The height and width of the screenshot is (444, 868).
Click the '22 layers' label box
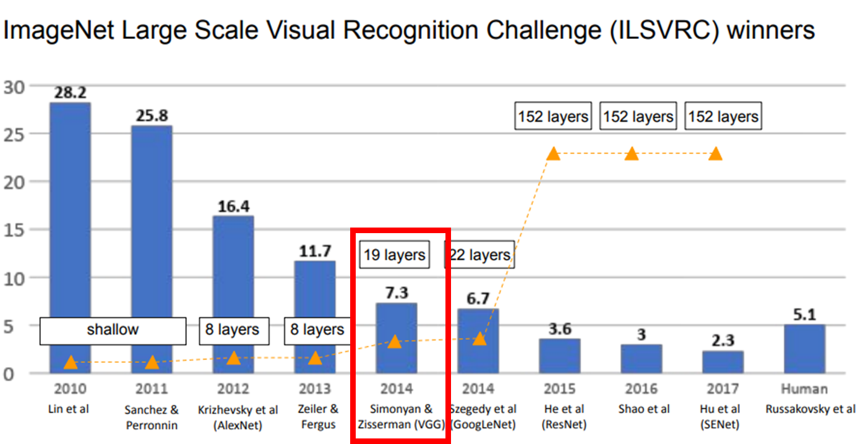coord(479,255)
